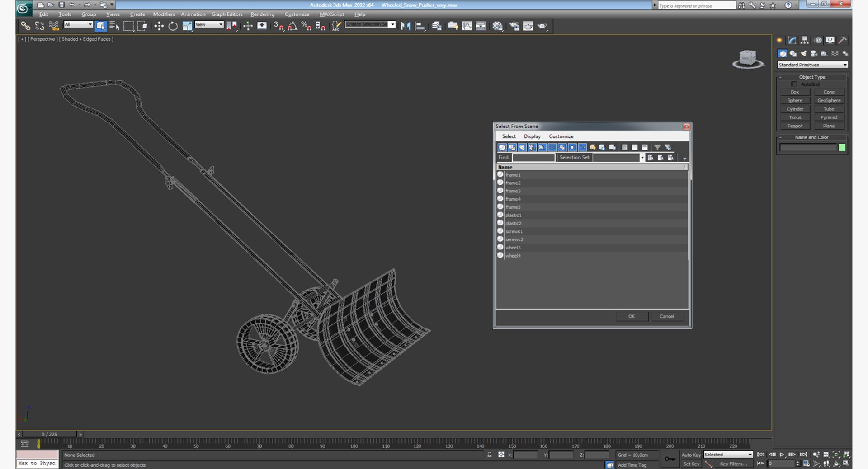This screenshot has height=469, width=868.
Task: Toggle Display Cameras filter in dialog
Action: [x=532, y=147]
